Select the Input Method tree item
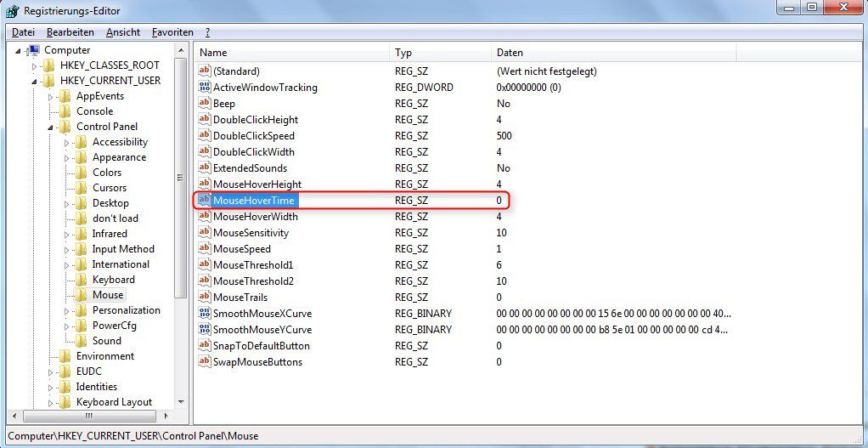 (123, 249)
